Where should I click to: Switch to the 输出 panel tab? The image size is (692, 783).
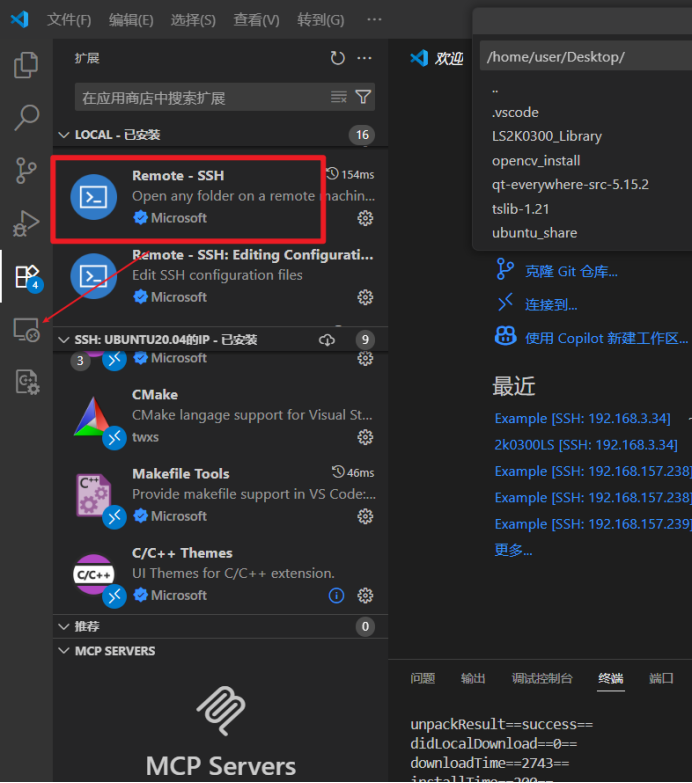tap(473, 678)
